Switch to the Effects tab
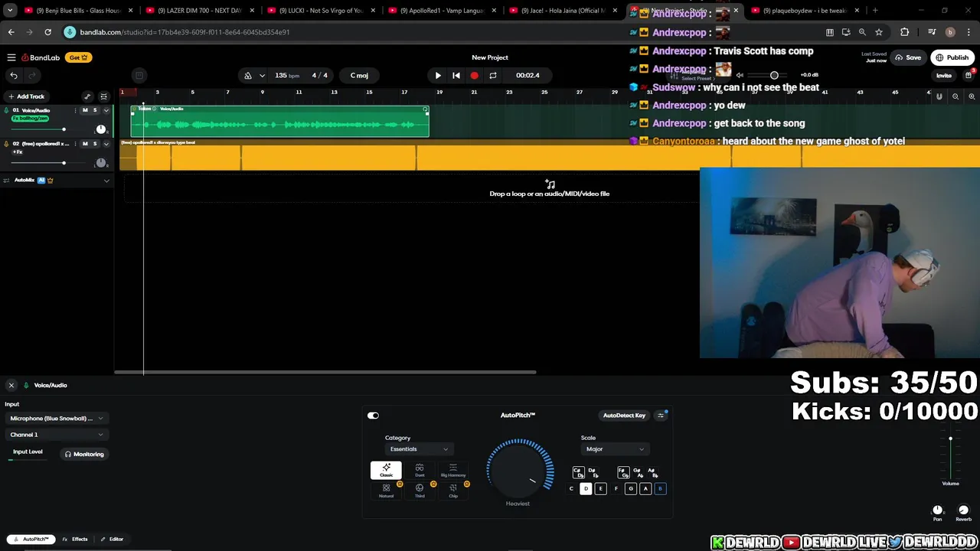 [75, 539]
